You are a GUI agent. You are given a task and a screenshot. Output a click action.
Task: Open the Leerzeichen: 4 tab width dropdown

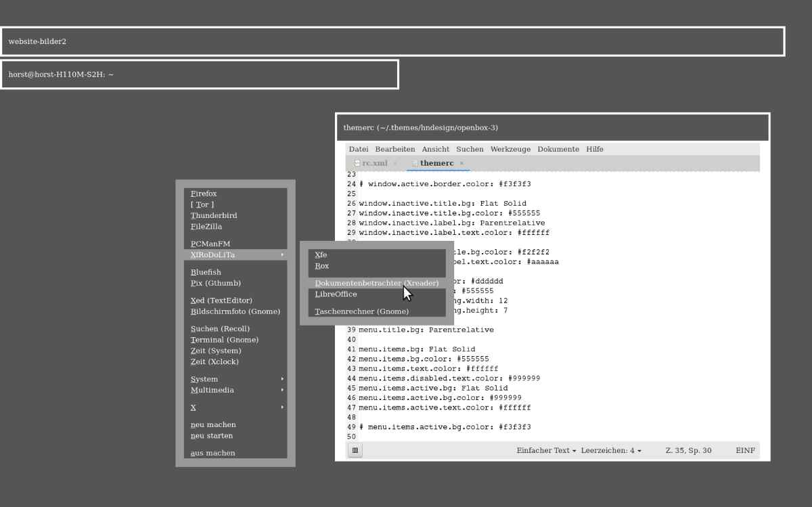[610, 450]
